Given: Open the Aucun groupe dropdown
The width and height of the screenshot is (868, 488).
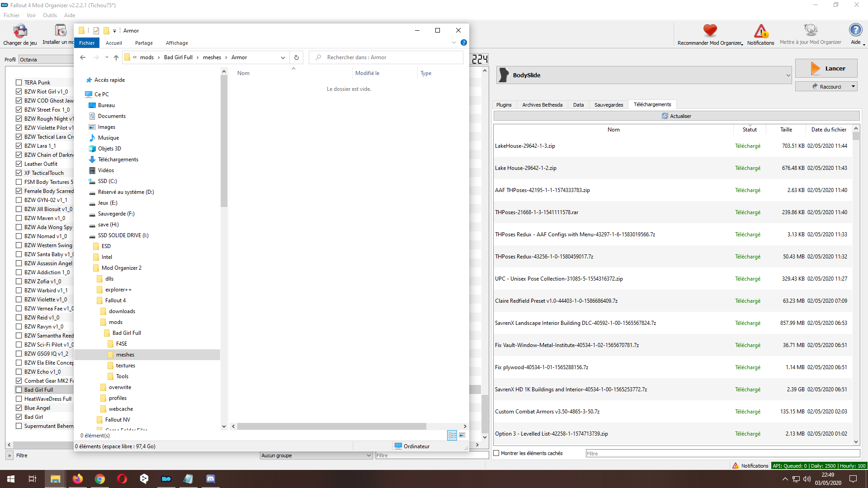Looking at the screenshot, I should [x=316, y=455].
